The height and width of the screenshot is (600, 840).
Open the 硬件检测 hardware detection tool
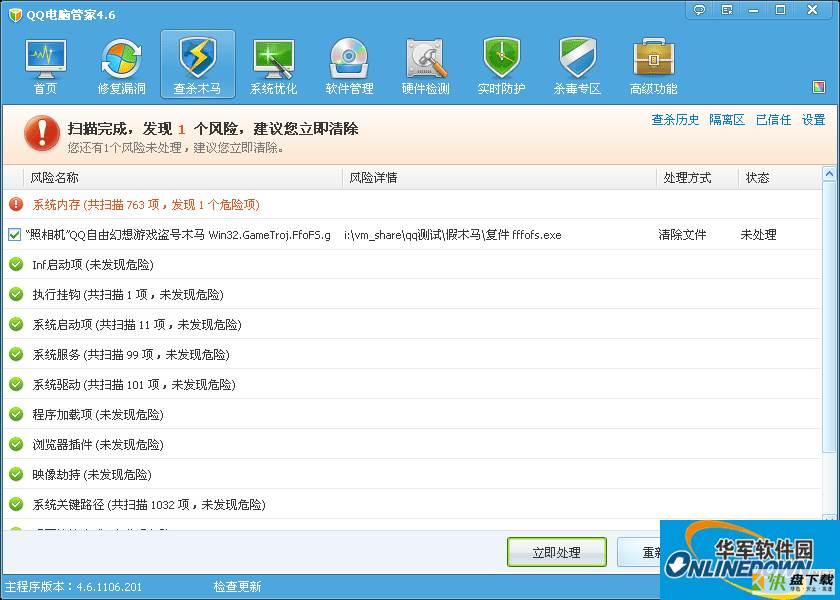pos(425,66)
